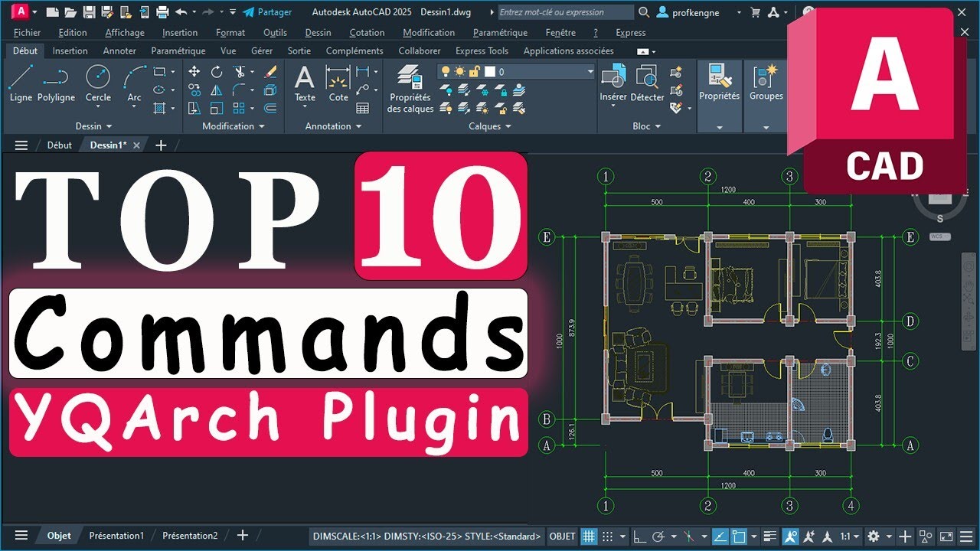Toggle lineweight display in status bar
This screenshot has height=551, width=980.
coord(771,536)
